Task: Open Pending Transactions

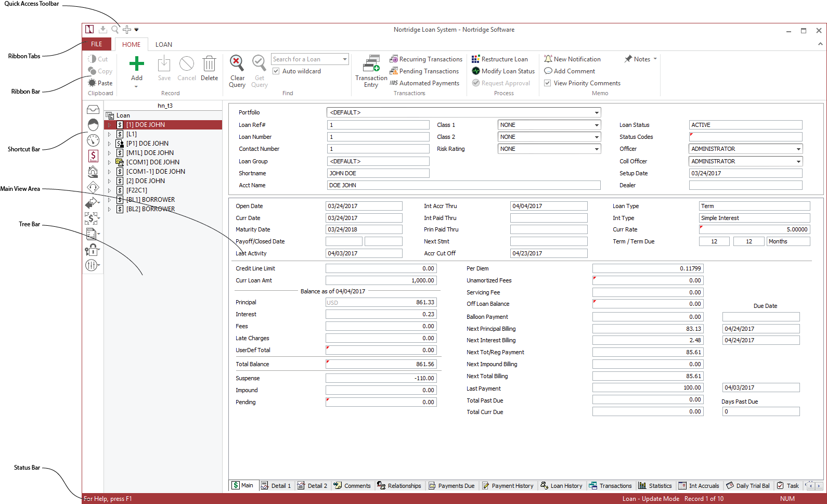Action: tap(424, 71)
